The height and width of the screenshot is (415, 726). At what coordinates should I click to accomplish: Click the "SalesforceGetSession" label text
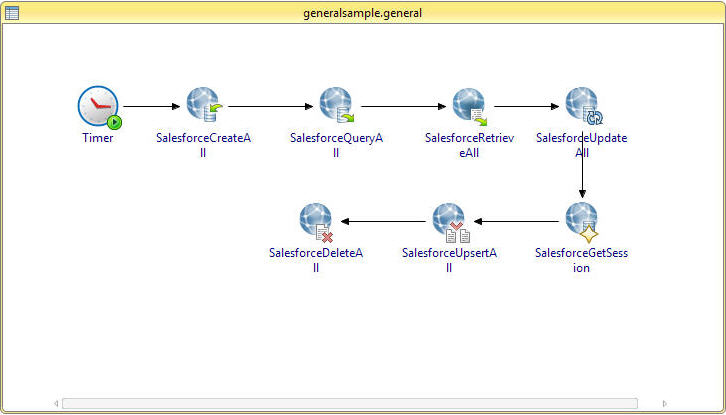pos(582,260)
